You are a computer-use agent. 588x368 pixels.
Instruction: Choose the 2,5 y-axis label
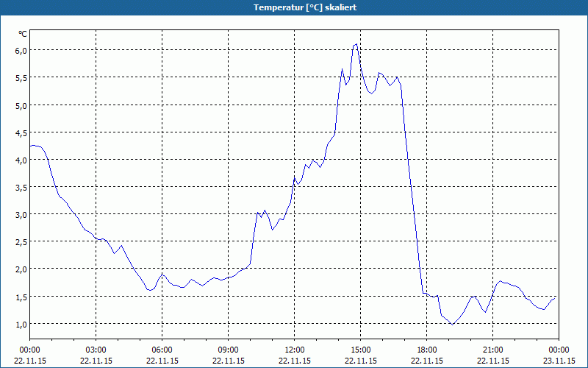click(21, 242)
